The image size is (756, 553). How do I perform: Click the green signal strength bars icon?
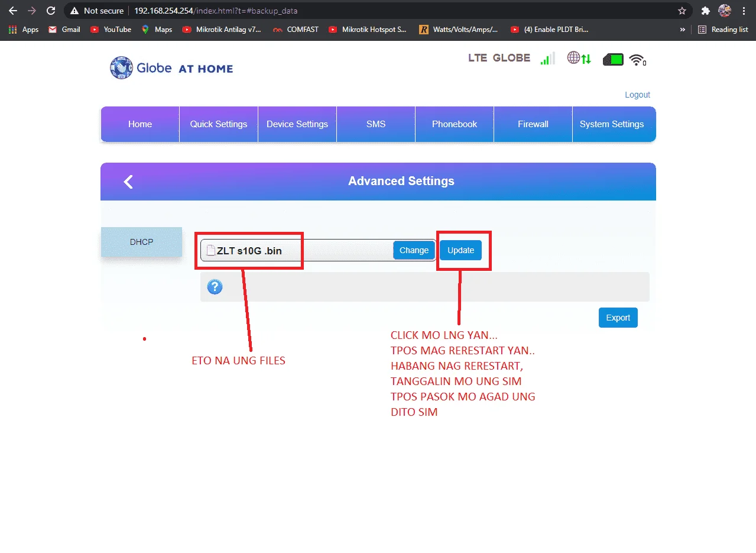tap(548, 59)
